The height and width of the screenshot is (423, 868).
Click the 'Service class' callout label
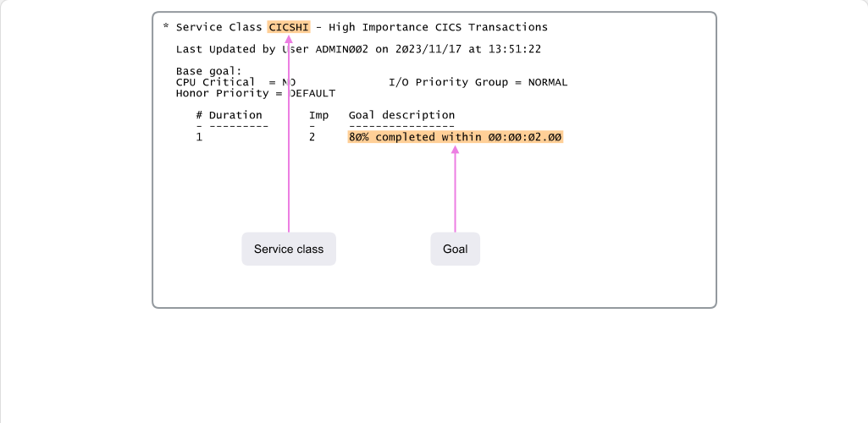tap(289, 249)
